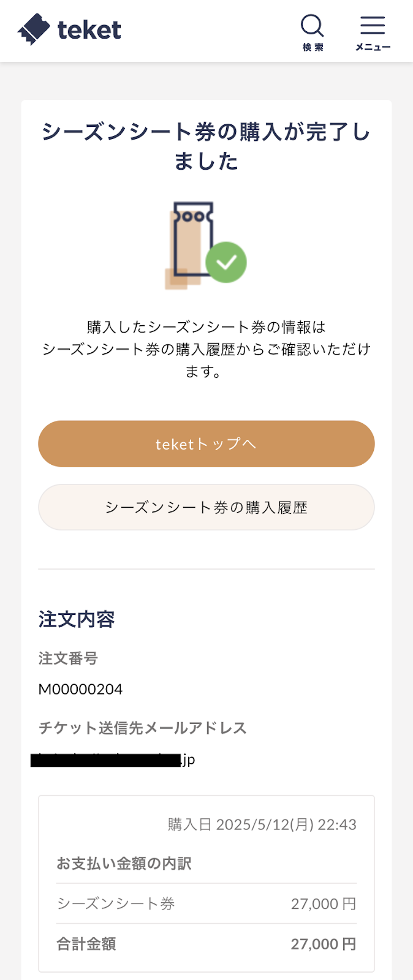The image size is (413, 980).
Task: Click the チケット送信先メールアドレス label
Action: pyautogui.click(x=142, y=728)
